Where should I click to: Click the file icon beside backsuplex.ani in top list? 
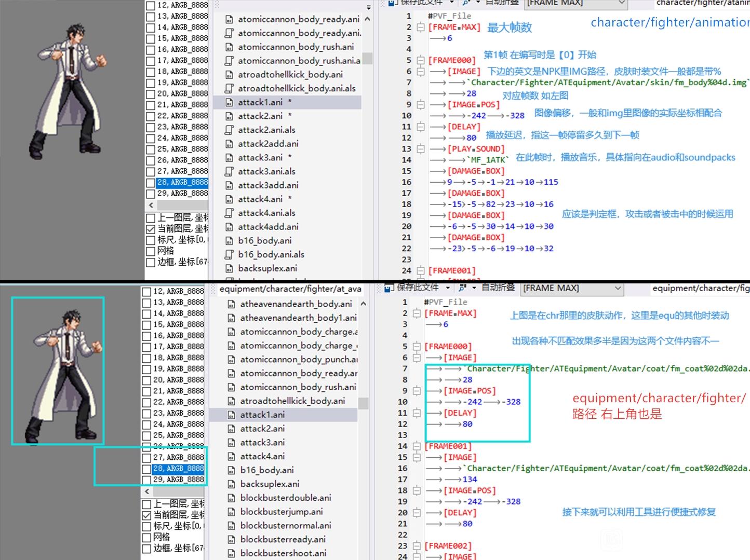click(229, 268)
